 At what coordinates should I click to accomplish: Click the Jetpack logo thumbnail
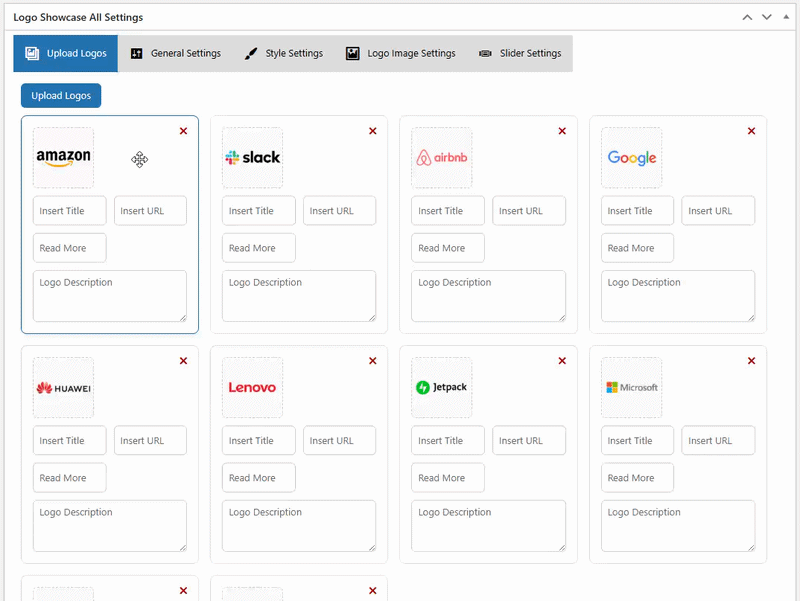tap(442, 387)
